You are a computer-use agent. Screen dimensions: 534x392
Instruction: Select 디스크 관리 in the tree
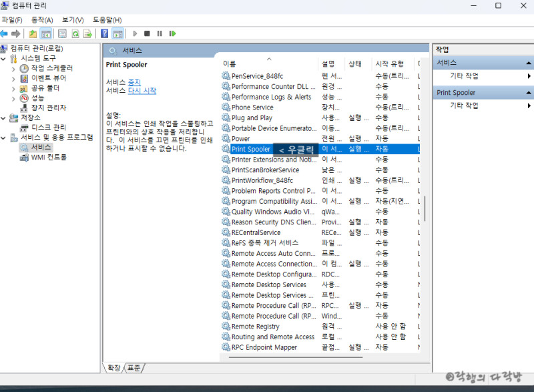pos(49,128)
